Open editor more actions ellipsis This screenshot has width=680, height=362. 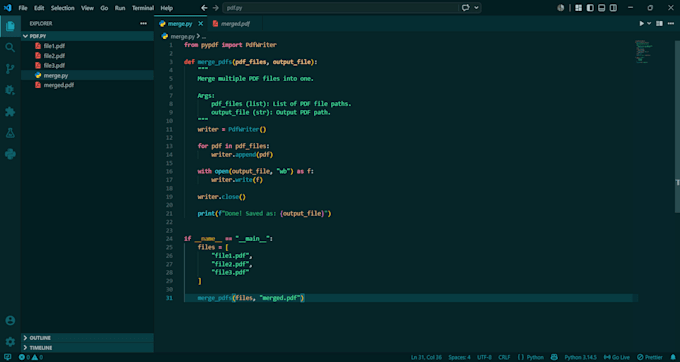coord(670,23)
